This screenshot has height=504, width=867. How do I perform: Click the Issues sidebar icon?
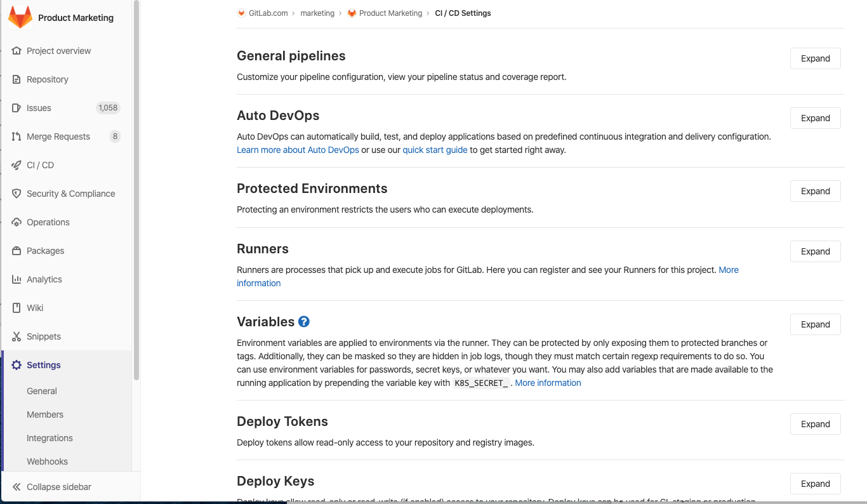15,108
